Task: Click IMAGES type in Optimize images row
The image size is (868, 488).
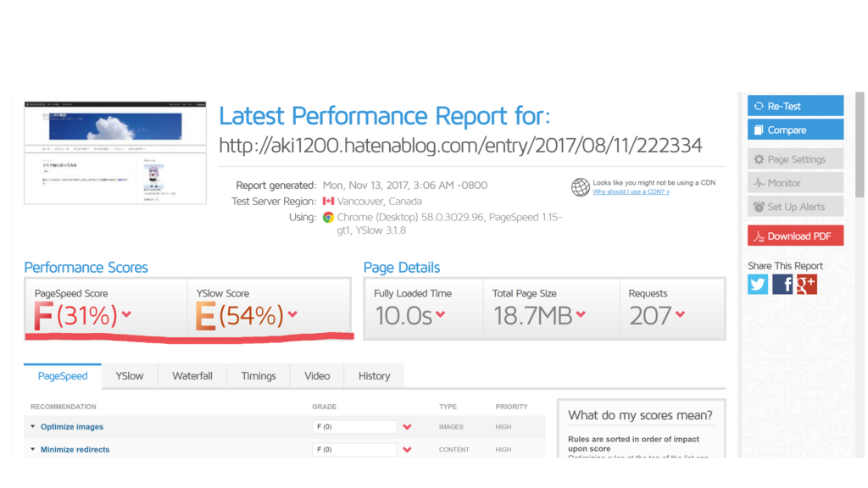Action: point(451,427)
